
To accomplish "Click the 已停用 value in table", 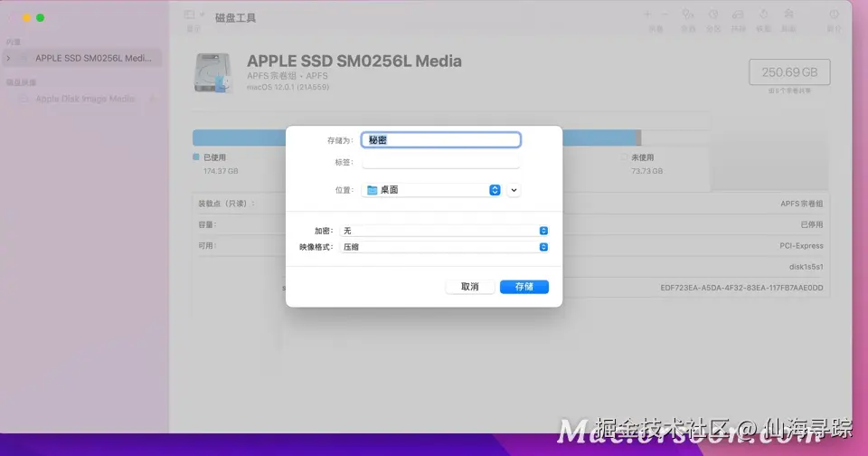I will 812,224.
